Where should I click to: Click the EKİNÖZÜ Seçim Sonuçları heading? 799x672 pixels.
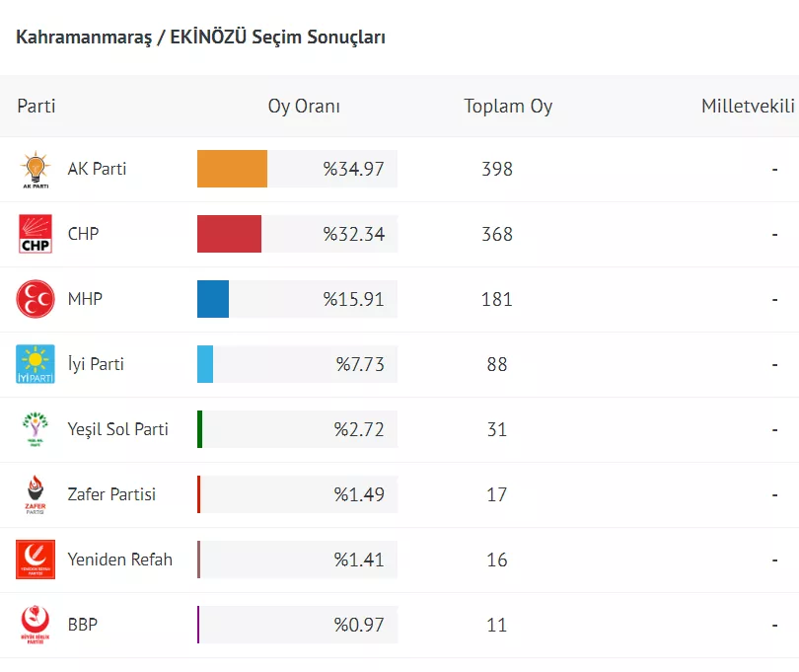coord(201,37)
